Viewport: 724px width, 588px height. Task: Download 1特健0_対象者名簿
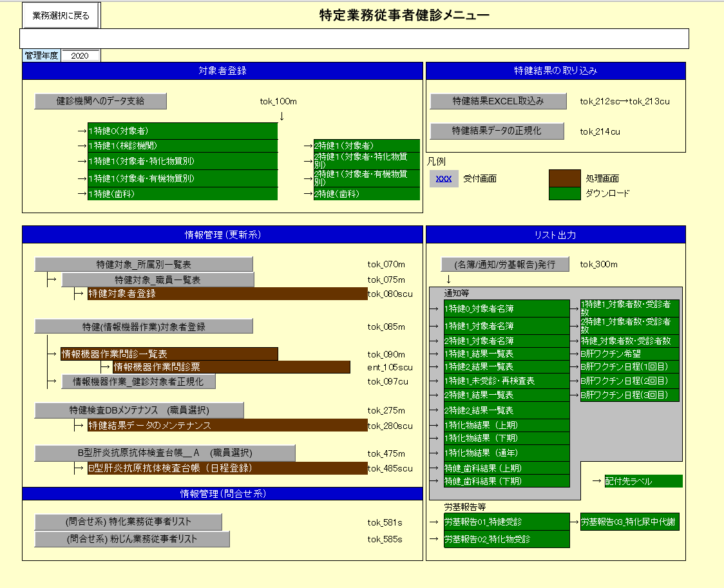pyautogui.click(x=506, y=308)
